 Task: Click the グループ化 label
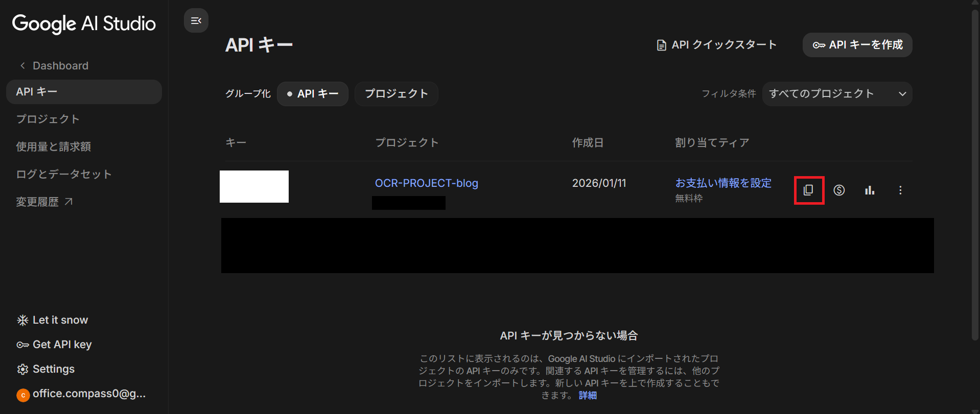click(248, 94)
